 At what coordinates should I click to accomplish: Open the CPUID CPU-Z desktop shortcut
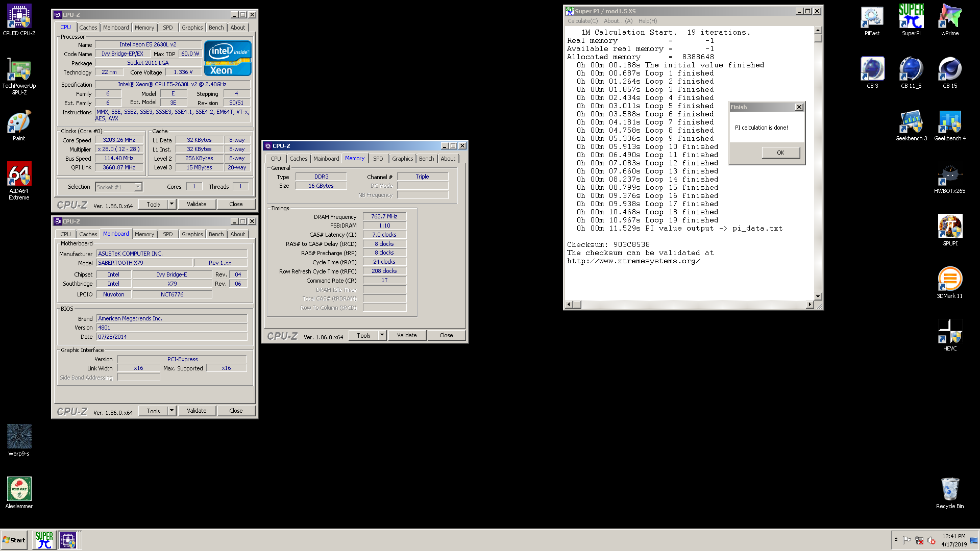click(x=19, y=20)
